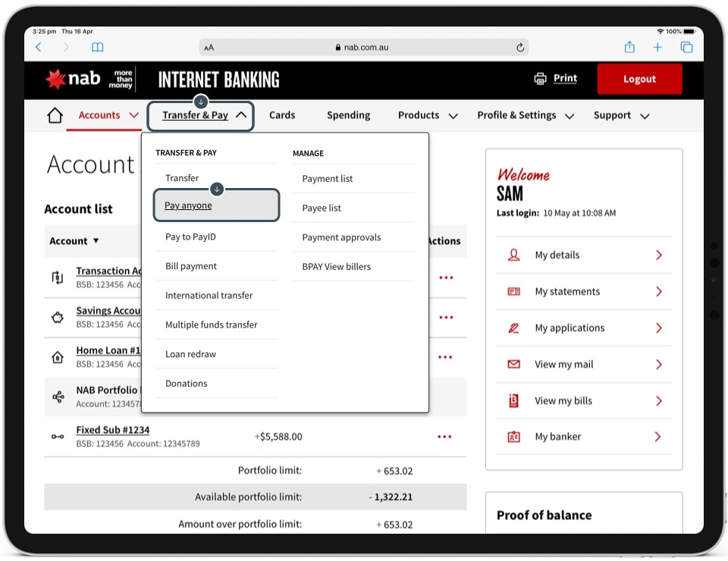Expand the Products dropdown

[x=453, y=116]
